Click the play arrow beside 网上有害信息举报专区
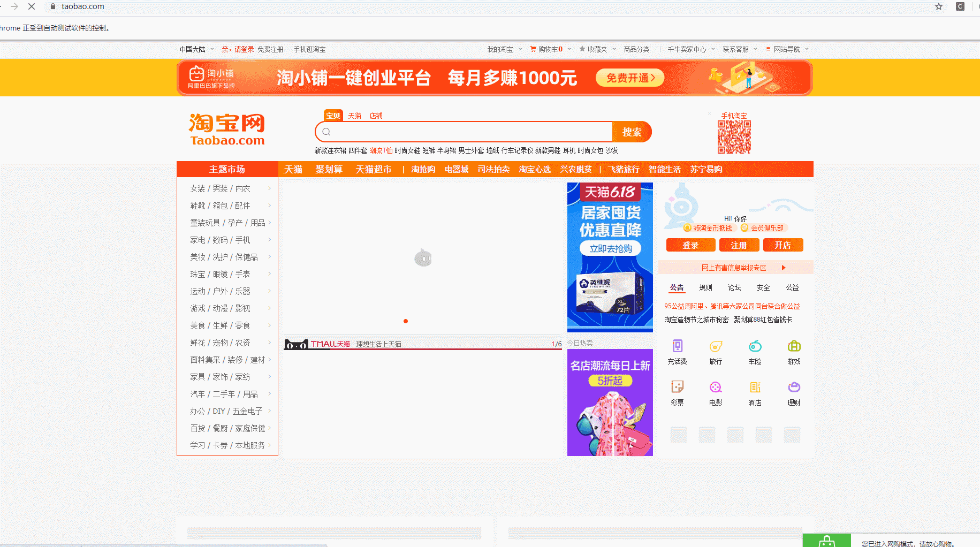 [x=784, y=268]
